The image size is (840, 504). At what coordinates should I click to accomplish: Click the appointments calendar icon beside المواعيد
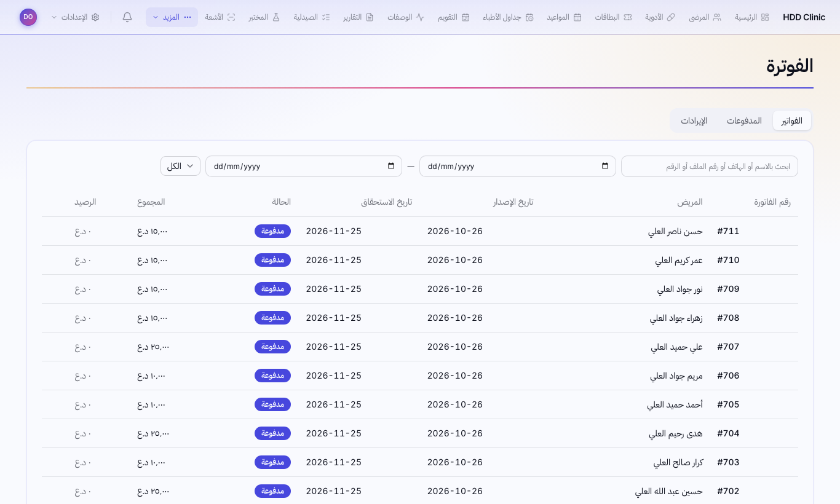(x=577, y=17)
